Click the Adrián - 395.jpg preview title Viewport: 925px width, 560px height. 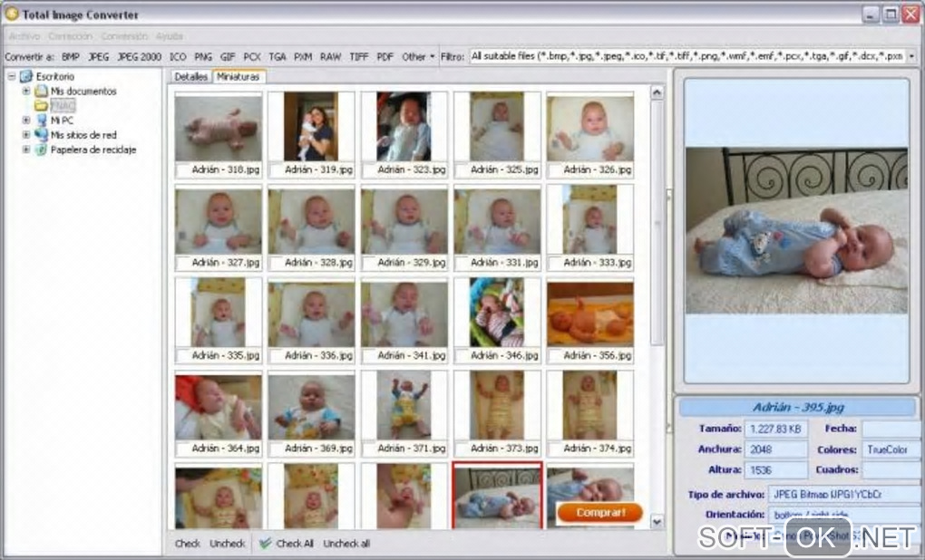click(797, 408)
